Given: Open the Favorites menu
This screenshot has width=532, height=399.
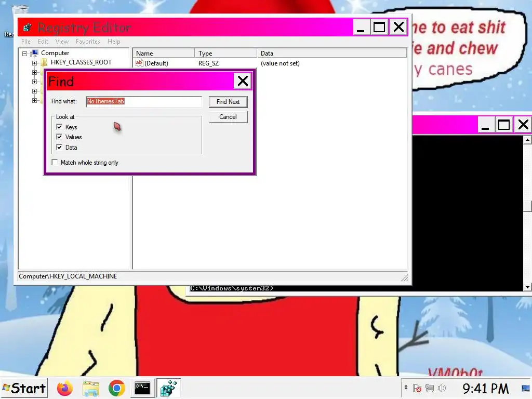Looking at the screenshot, I should click(88, 42).
